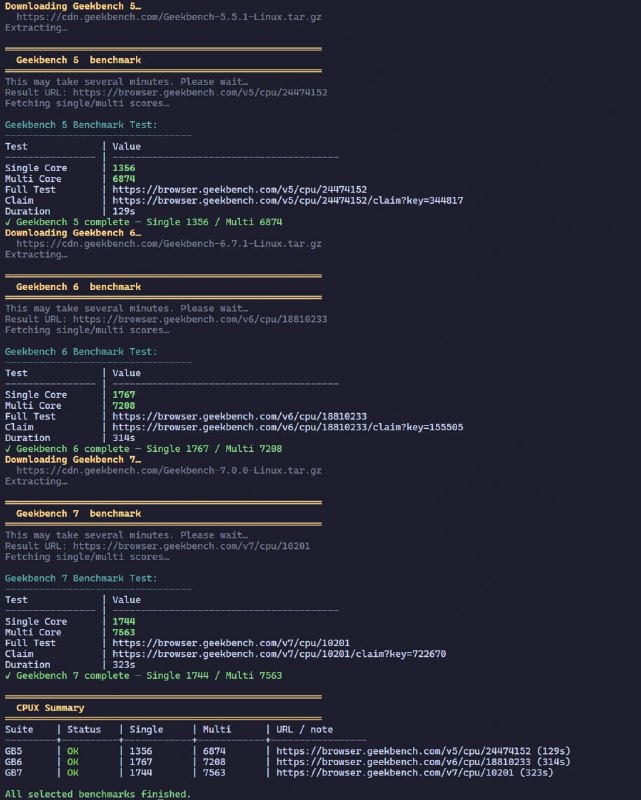Viewport: 641px width, 800px height.
Task: Click the 'Geekbench 5 complete' status line
Action: [143, 222]
